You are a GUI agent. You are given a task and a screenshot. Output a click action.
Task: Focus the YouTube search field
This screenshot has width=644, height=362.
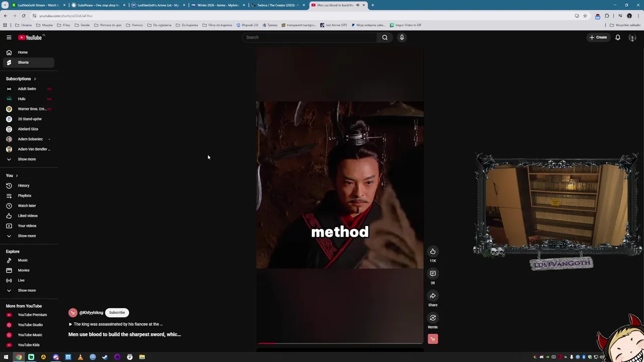[309, 37]
